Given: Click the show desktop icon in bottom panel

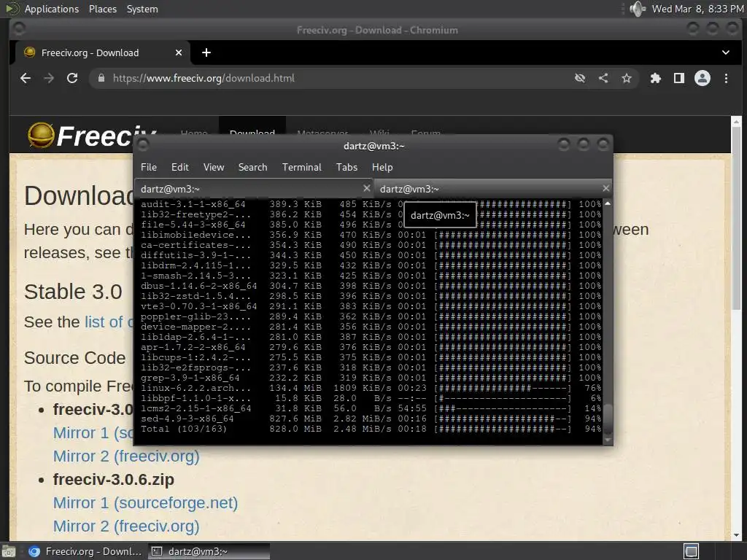Looking at the screenshot, I should point(9,551).
